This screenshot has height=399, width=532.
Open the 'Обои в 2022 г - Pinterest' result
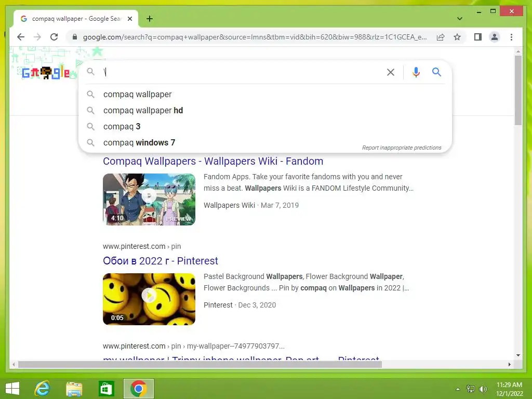point(161,261)
